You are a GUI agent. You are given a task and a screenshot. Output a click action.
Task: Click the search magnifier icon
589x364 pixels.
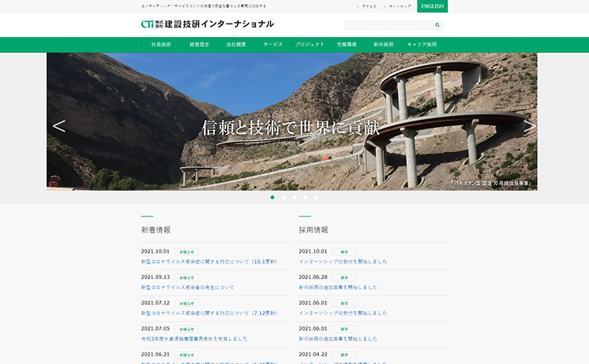click(x=437, y=25)
